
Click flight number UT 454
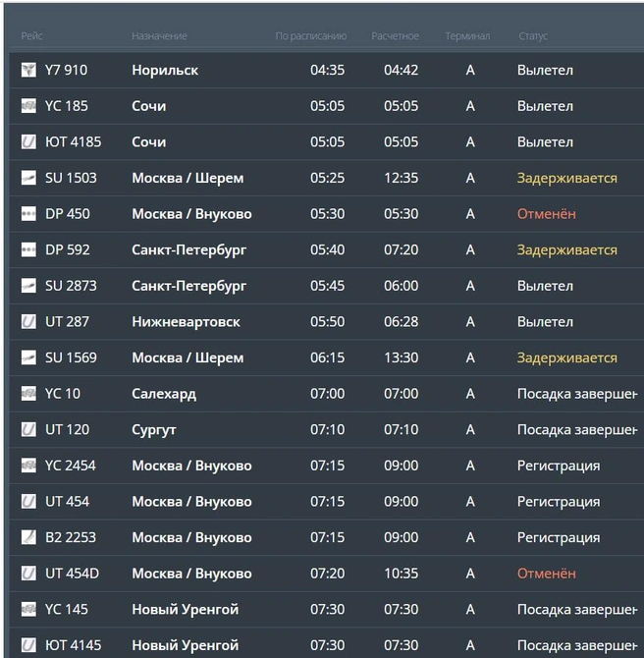click(67, 502)
